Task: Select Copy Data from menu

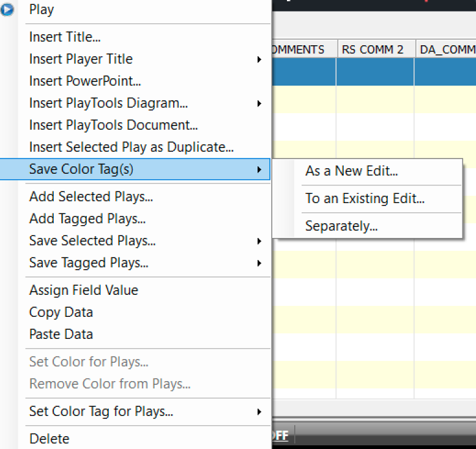Action: pos(61,313)
